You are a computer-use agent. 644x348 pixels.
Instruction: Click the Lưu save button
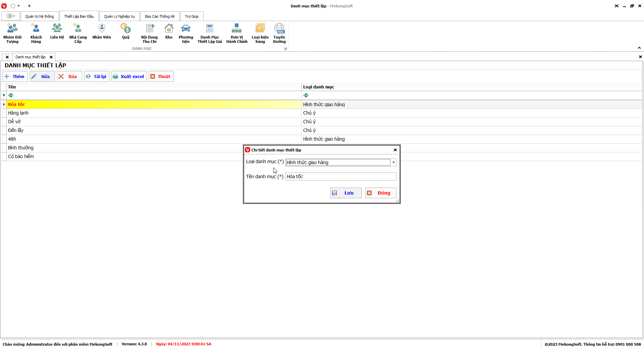[x=345, y=193]
